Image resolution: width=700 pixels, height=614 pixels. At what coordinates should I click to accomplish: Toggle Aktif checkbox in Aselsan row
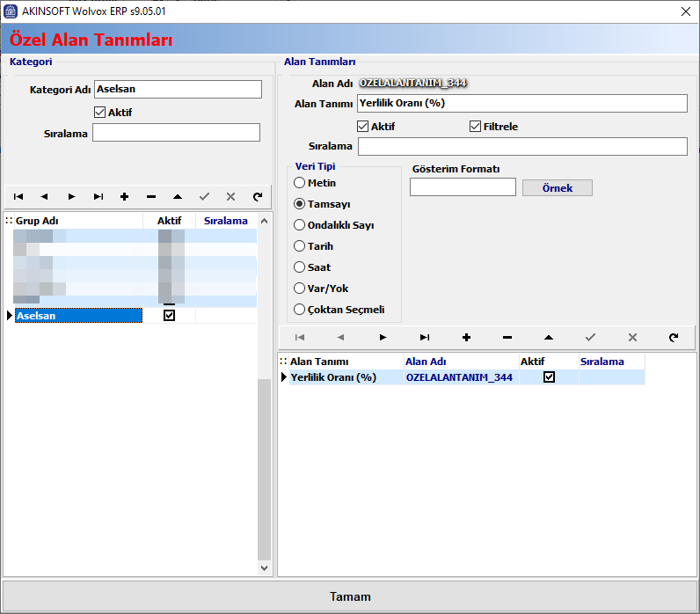[x=170, y=316]
